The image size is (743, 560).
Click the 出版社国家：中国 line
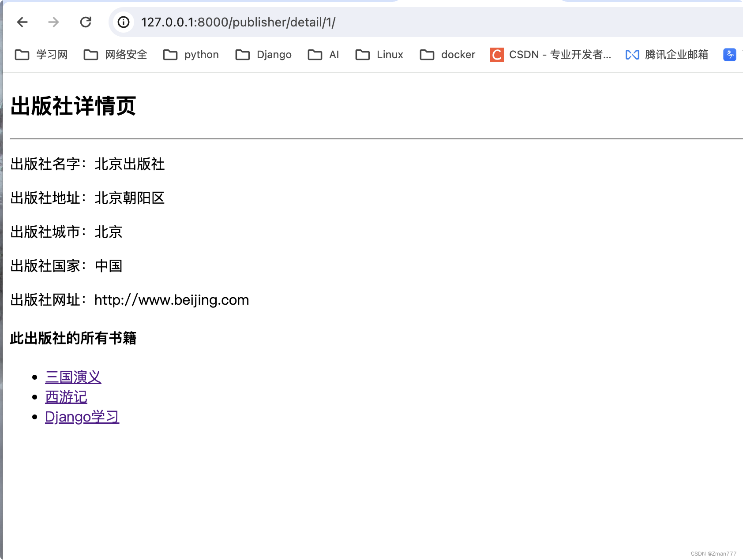click(66, 266)
